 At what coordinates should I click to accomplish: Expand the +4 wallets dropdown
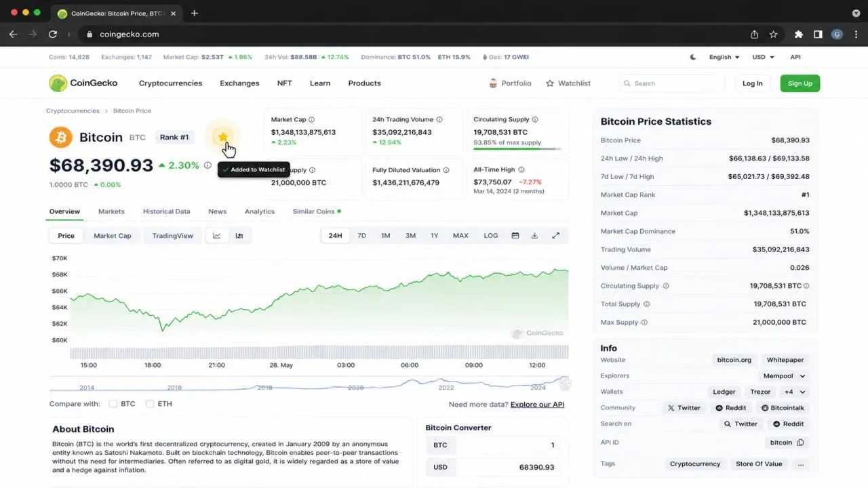click(794, 392)
